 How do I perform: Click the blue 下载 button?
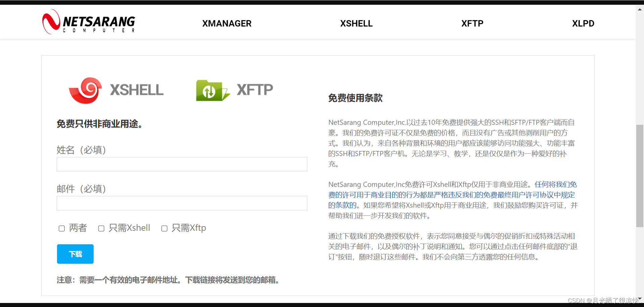point(75,254)
